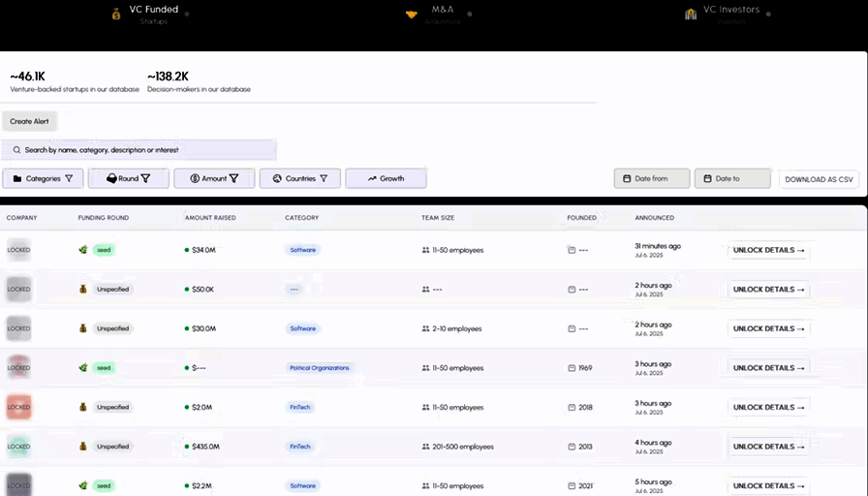Focus the search by name field
The height and width of the screenshot is (496, 868).
139,150
